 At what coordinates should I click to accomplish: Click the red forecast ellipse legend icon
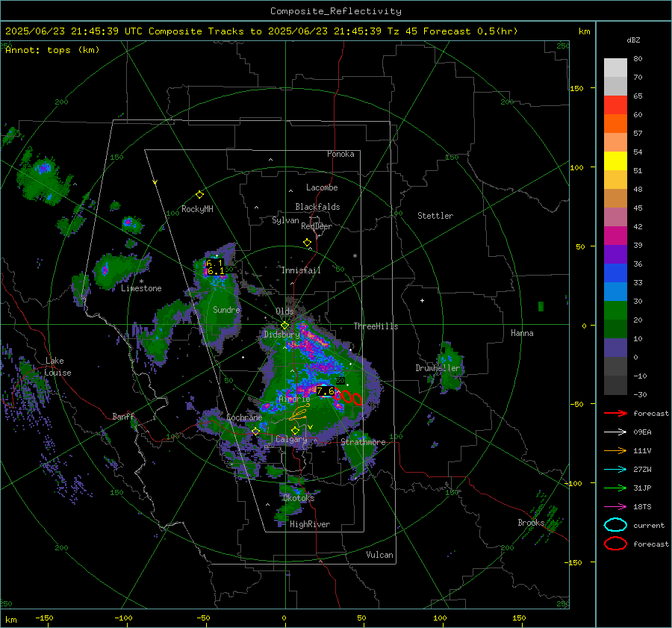click(615, 544)
